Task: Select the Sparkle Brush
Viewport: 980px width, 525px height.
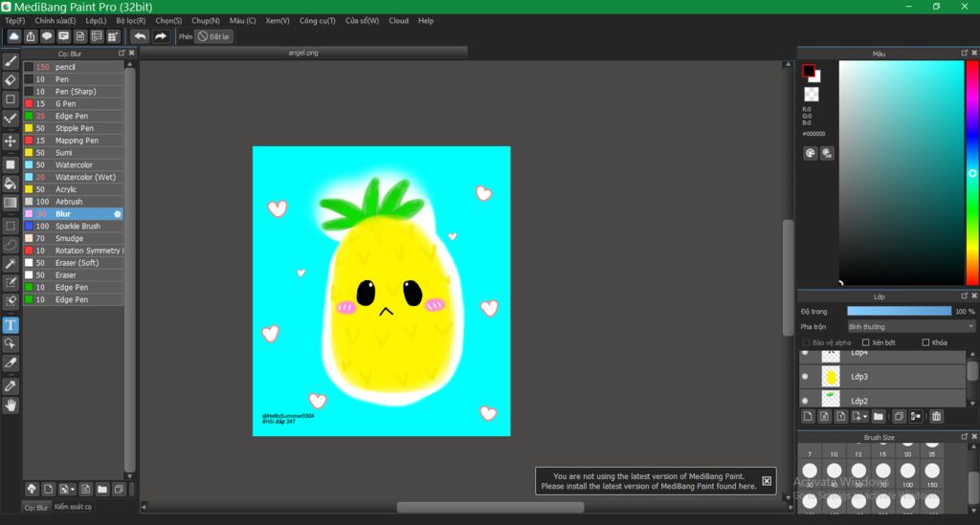Action: [x=73, y=226]
